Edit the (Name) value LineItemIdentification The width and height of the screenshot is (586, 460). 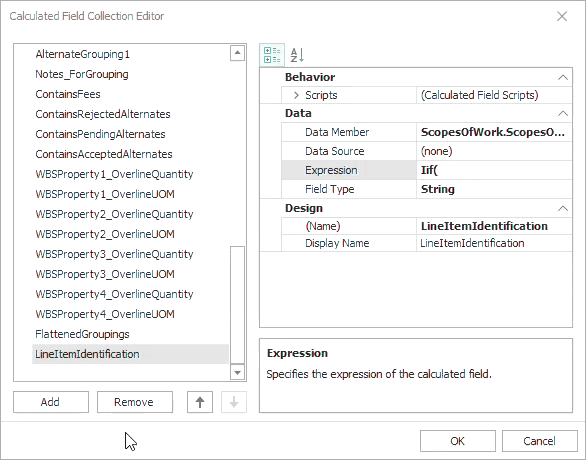point(494,226)
